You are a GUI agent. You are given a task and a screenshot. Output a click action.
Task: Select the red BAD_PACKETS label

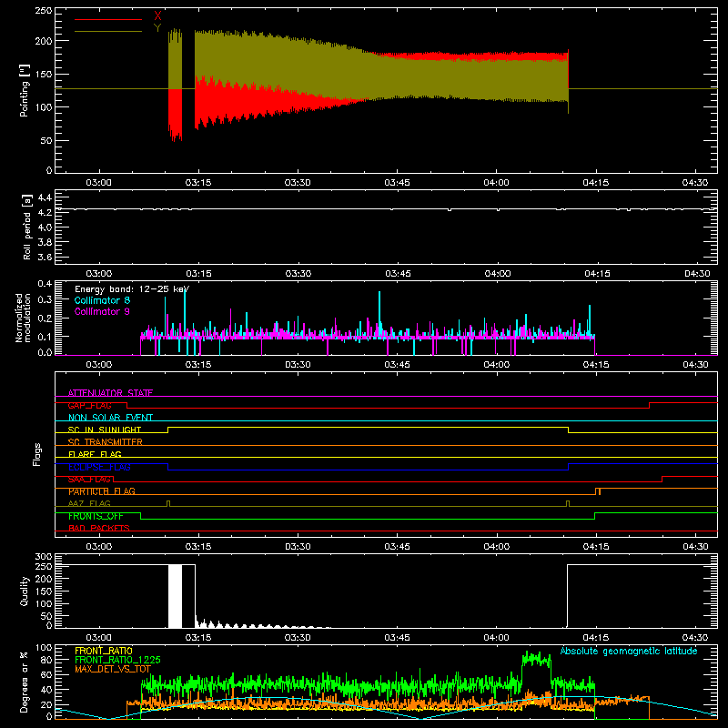pyautogui.click(x=99, y=528)
